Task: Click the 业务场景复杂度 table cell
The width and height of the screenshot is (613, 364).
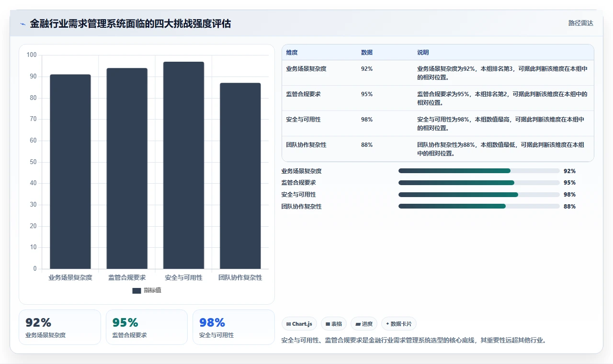Action: click(x=306, y=69)
